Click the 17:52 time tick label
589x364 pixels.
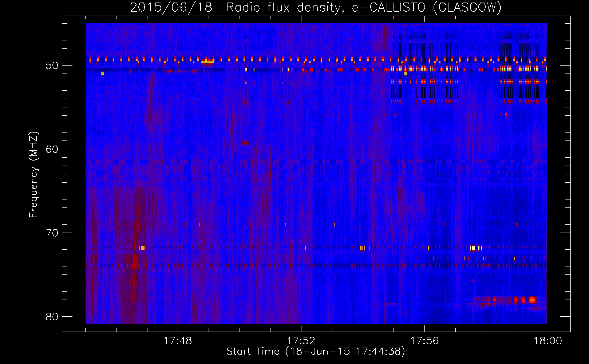click(301, 341)
